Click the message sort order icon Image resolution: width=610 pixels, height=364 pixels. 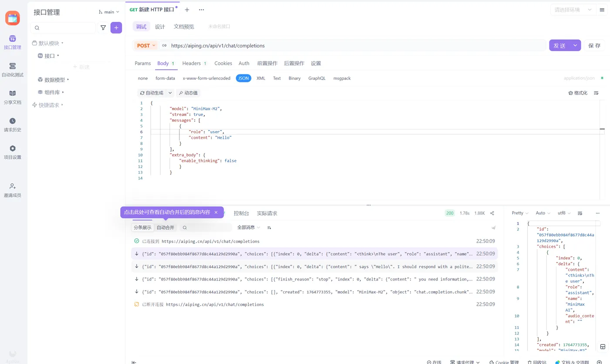pyautogui.click(x=269, y=228)
